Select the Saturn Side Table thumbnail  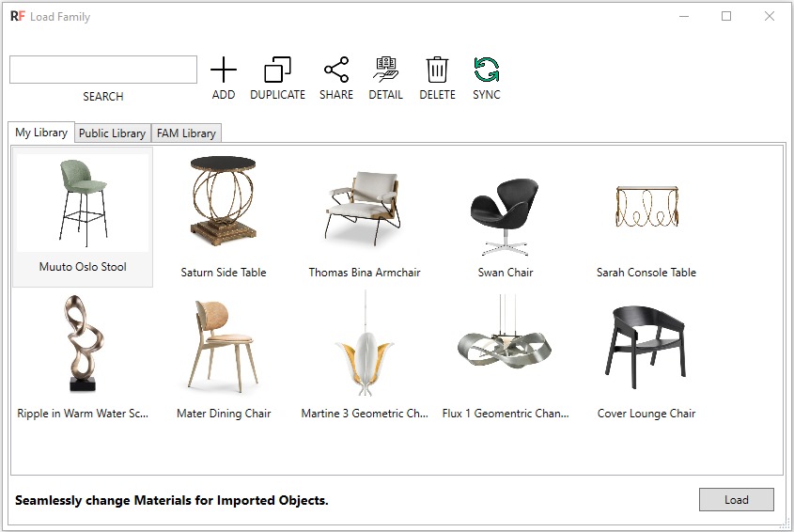coord(224,201)
